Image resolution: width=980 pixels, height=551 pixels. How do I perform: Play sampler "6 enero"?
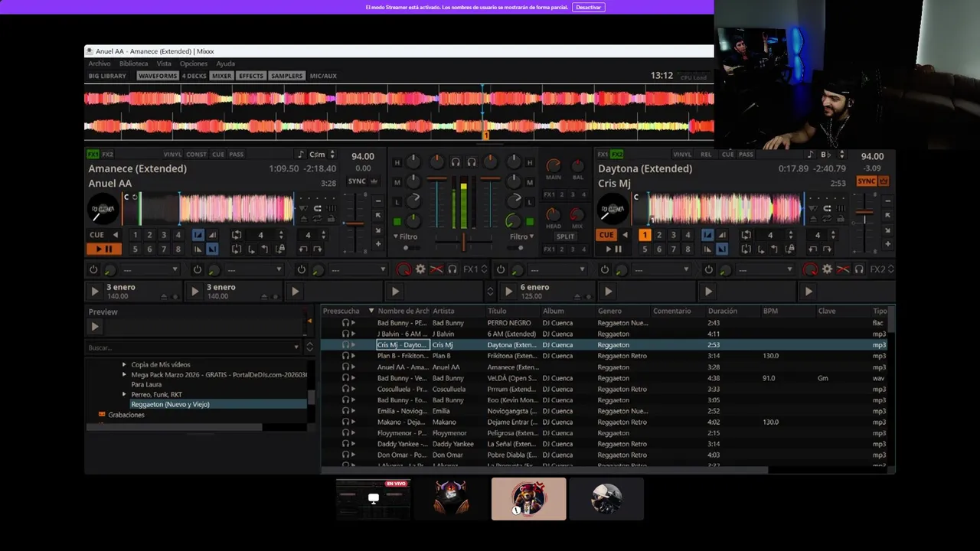[x=508, y=292]
